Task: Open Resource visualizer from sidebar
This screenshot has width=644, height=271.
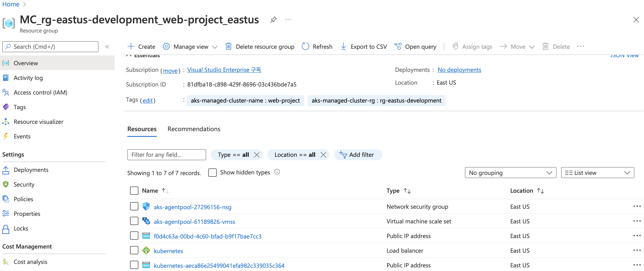Action: pyautogui.click(x=38, y=122)
